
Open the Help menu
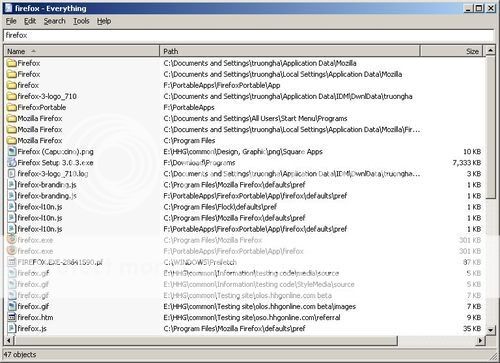[104, 21]
